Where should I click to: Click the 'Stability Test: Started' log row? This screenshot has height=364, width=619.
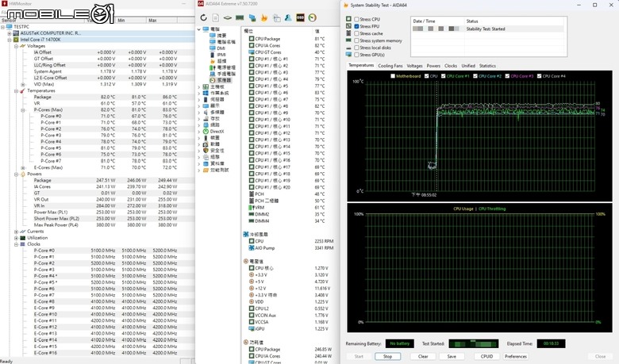tap(489, 29)
